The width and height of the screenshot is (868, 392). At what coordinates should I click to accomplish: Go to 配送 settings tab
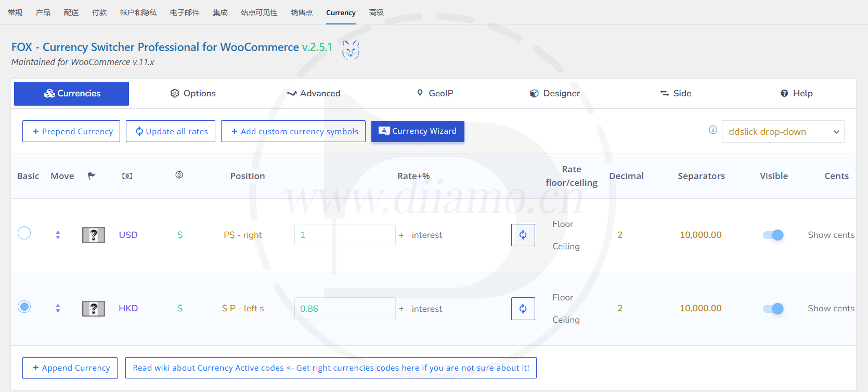(x=71, y=12)
